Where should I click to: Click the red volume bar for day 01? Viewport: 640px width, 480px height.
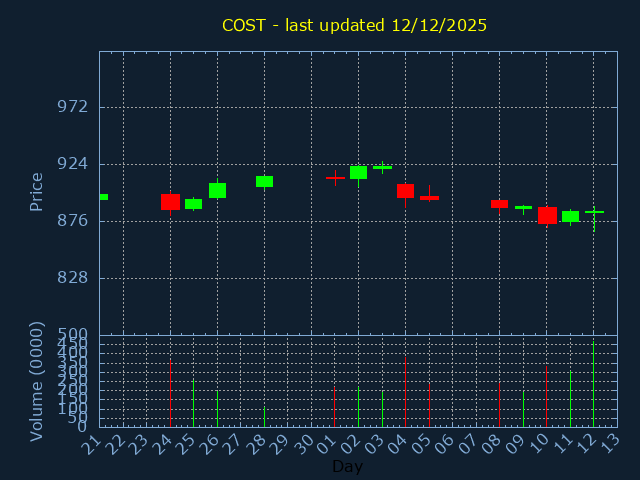pyautogui.click(x=335, y=407)
